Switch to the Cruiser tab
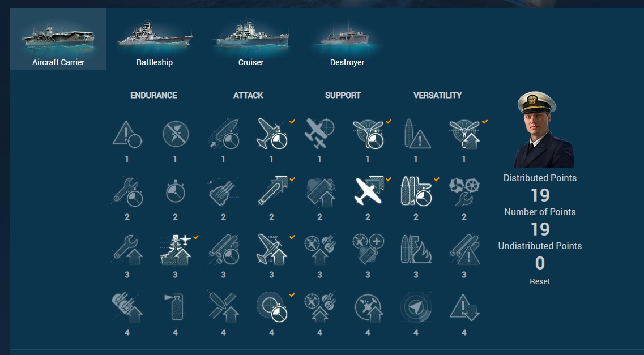This screenshot has height=355, width=644. 251,40
